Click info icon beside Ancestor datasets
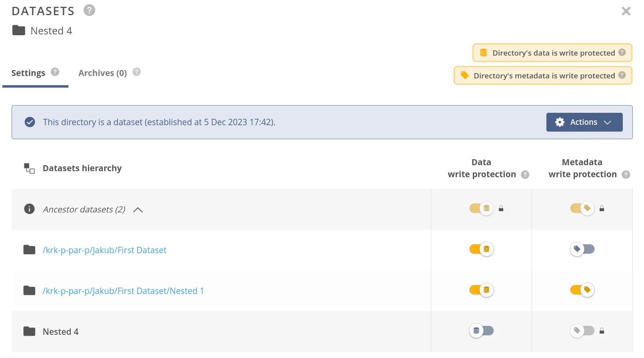 [29, 209]
